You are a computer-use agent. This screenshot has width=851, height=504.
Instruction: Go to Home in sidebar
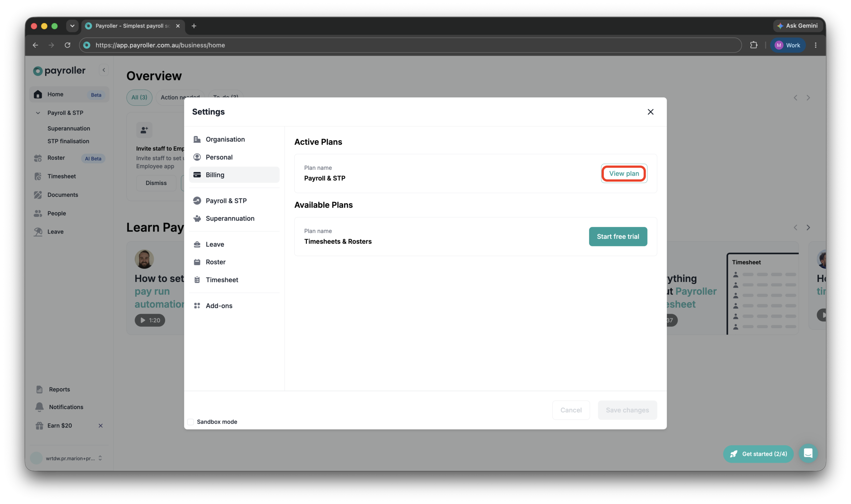pyautogui.click(x=69, y=94)
